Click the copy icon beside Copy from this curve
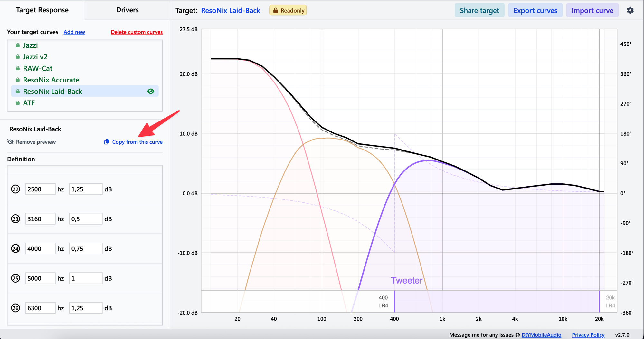 pos(107,142)
